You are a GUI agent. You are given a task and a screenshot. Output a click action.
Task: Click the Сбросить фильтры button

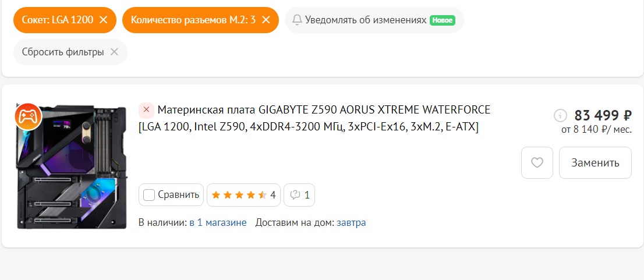(x=70, y=52)
